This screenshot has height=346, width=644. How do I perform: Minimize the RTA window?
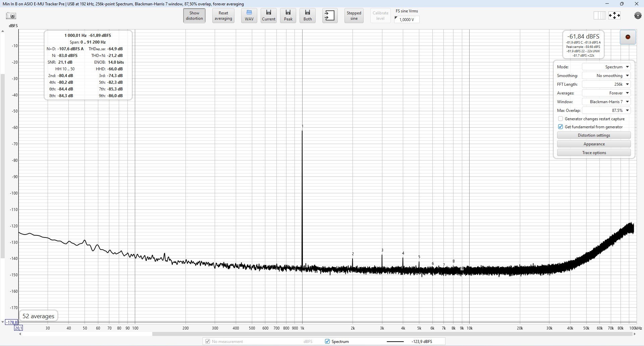tap(607, 4)
